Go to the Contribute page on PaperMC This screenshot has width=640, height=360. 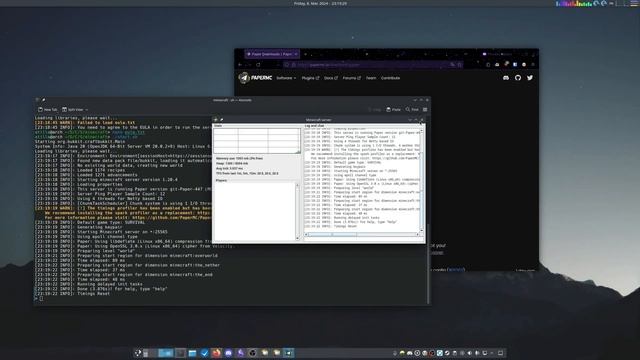pyautogui.click(x=390, y=78)
